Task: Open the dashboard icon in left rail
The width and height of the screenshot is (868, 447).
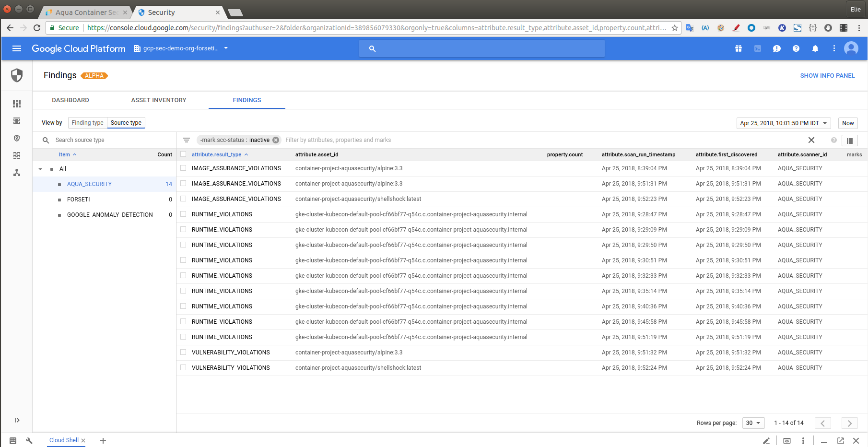Action: (17, 104)
